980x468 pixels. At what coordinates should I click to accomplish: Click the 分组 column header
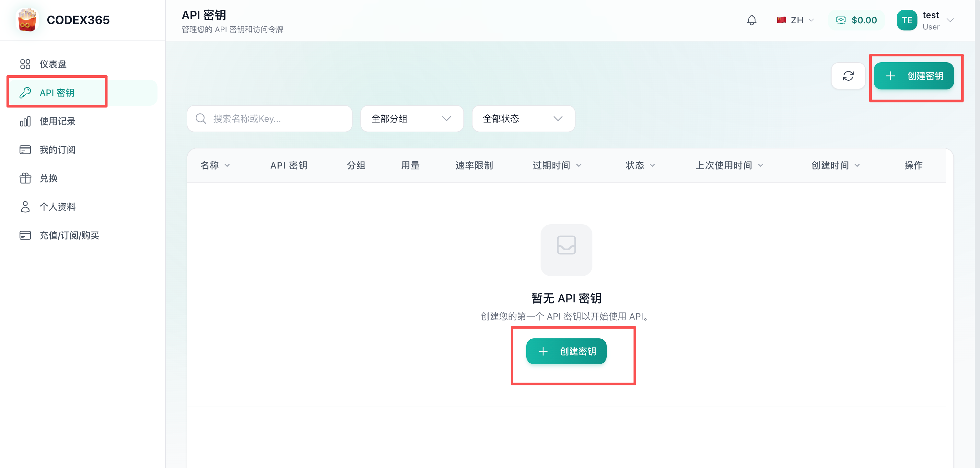point(356,165)
